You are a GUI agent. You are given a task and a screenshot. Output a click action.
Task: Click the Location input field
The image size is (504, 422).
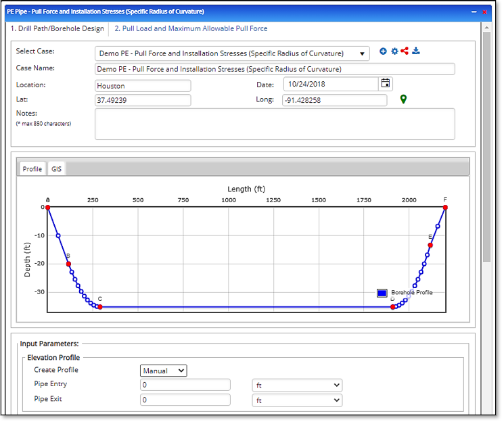(143, 86)
